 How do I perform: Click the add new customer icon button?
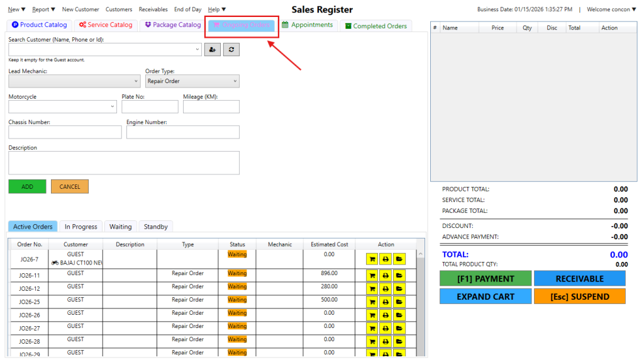[212, 50]
